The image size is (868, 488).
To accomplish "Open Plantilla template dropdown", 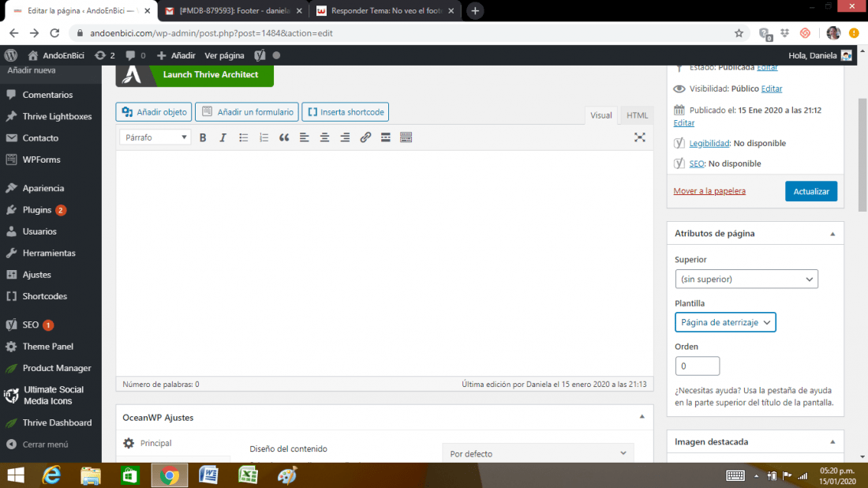I will tap(725, 322).
